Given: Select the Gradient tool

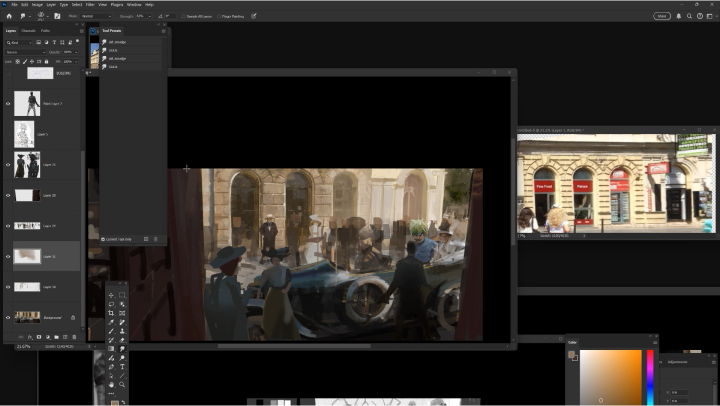Looking at the screenshot, I should coord(111,349).
